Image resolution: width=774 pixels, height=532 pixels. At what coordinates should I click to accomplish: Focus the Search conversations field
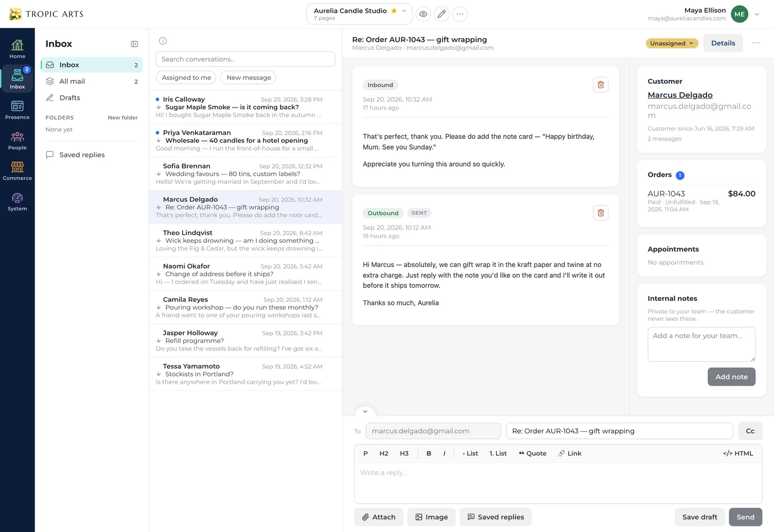(x=245, y=59)
